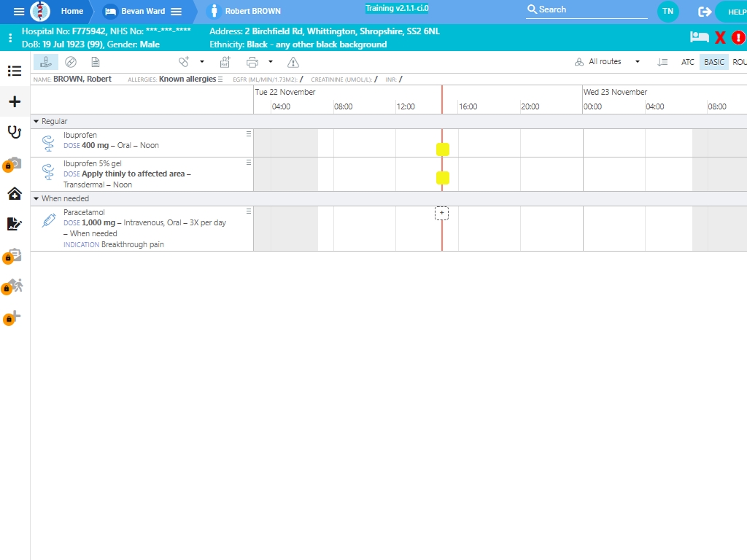
Task: Select the Paracetamol 1,000 mg prescription
Action: click(142, 228)
